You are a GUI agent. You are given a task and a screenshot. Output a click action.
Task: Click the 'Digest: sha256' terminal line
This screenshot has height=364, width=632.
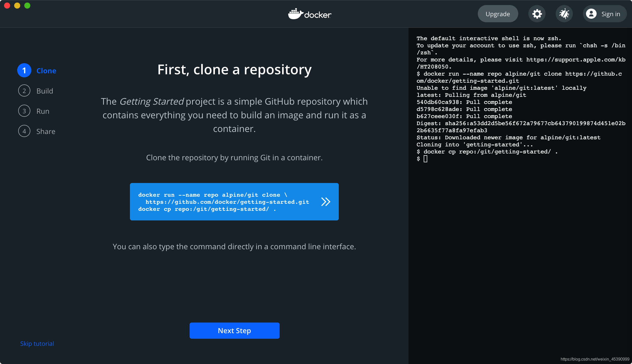521,127
